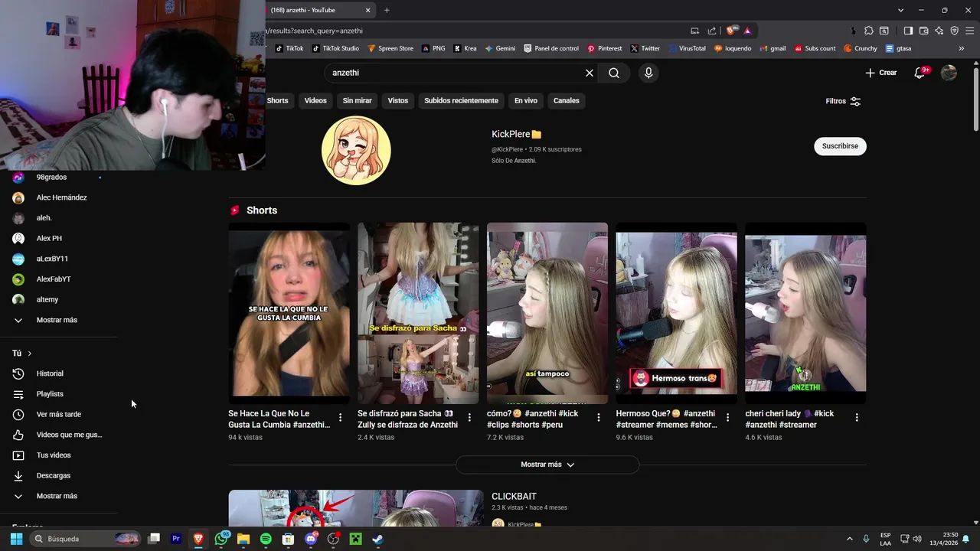Screen dimensions: 980x551
Task: Select the Sin mirar filter chip
Action: pos(357,100)
